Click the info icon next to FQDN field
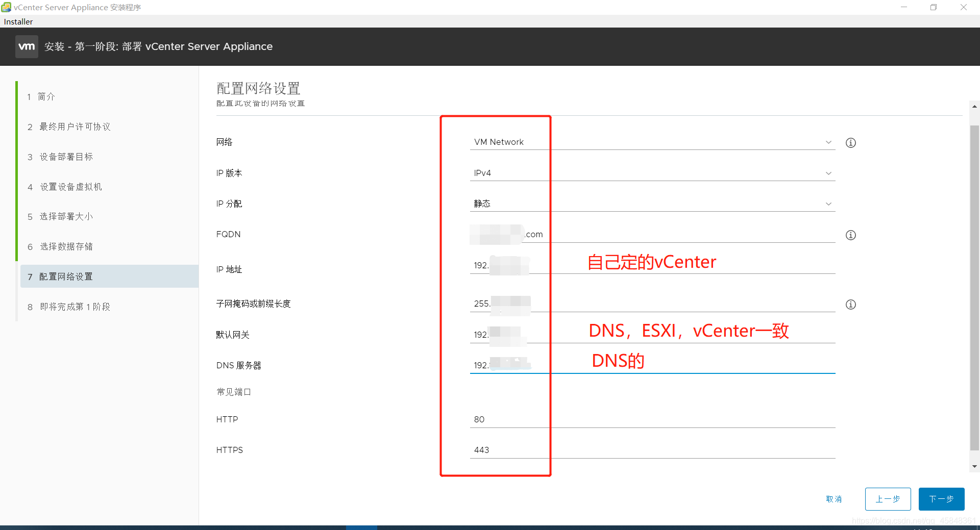 [850, 235]
